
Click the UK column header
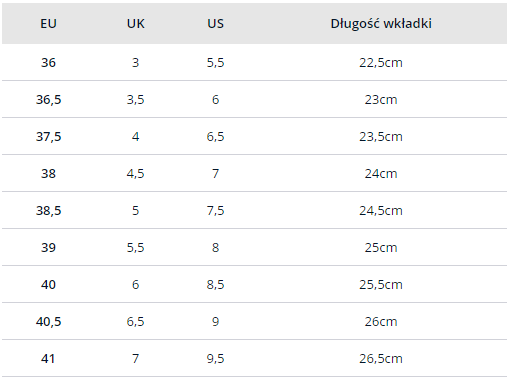coord(136,24)
